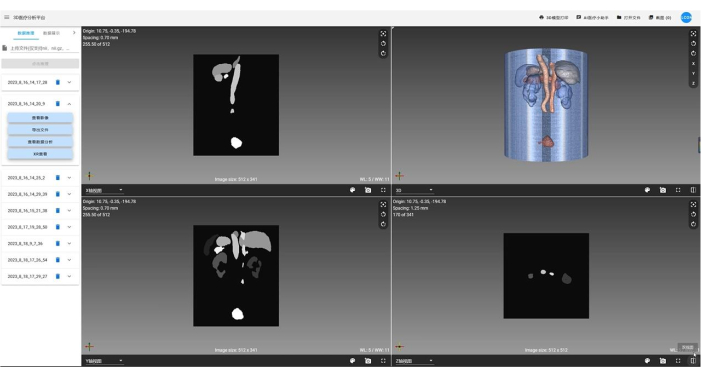This screenshot has height=377, width=701.
Task: Open AI医疗小助手 from the header
Action: (592, 17)
